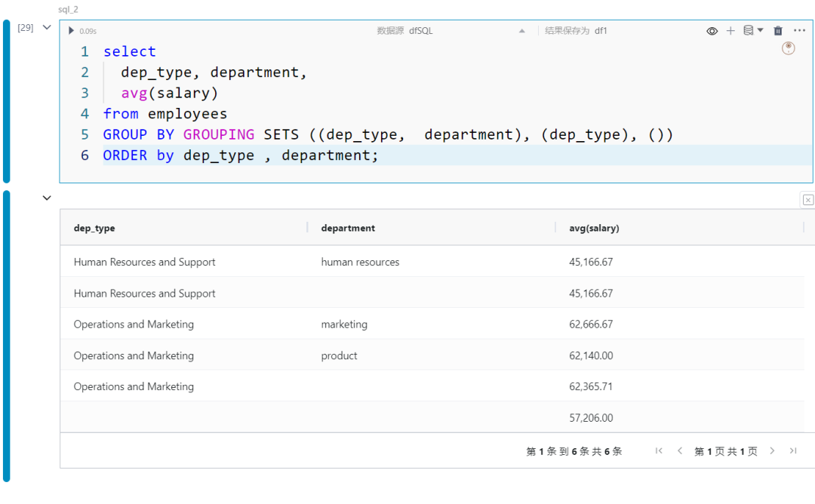Image resolution: width=815 pixels, height=504 pixels.
Task: Click the department column header
Action: click(348, 228)
